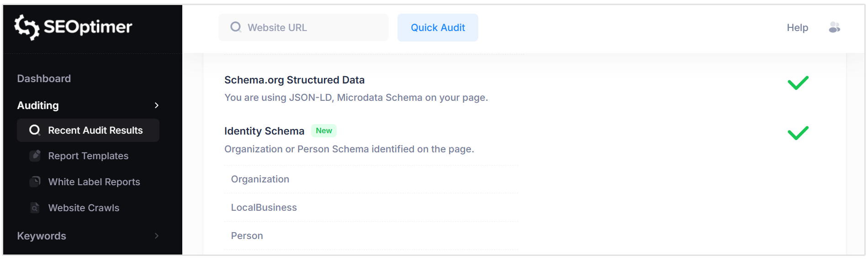This screenshot has width=868, height=260.
Task: Click the SEOptimer gear logo icon
Action: (26, 27)
